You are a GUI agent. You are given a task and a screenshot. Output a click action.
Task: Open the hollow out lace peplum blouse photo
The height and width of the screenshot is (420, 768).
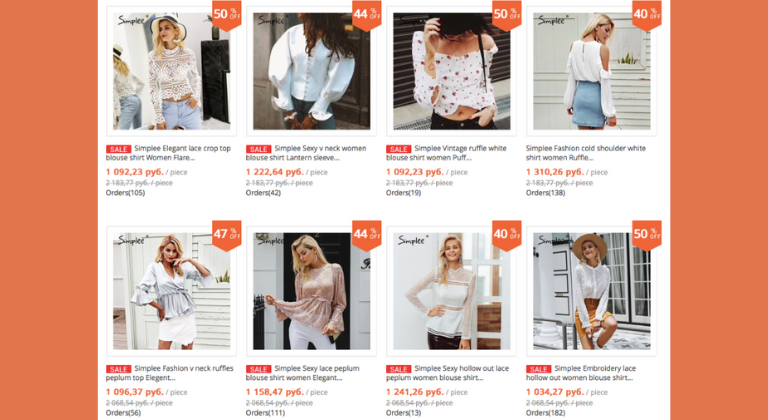452,291
